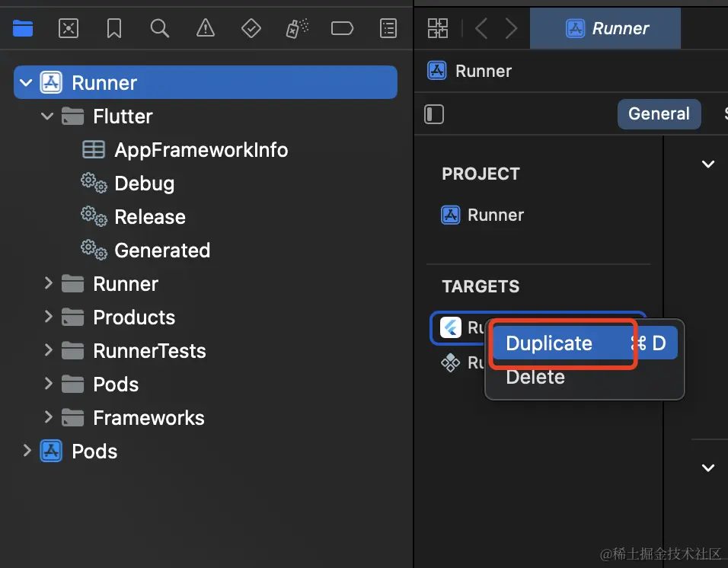728x568 pixels.
Task: Open the Find navigator magnifier
Action: tap(159, 28)
